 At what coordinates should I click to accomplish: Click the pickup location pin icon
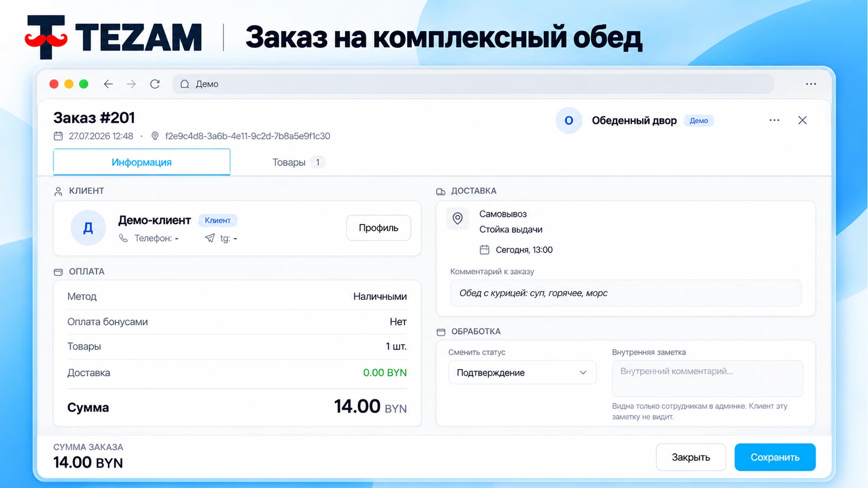[x=457, y=219]
